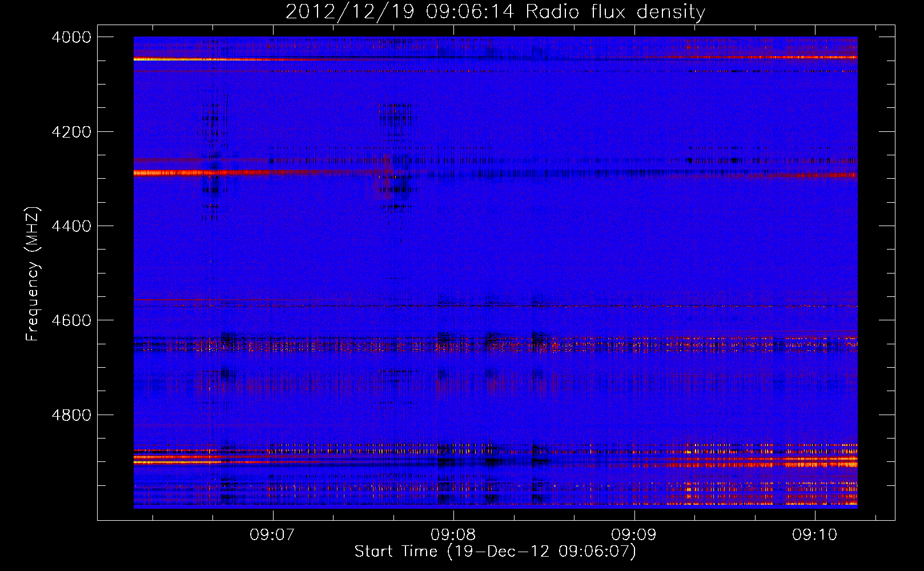Click the 09:09 time axis label
This screenshot has height=571, width=924.
tap(634, 535)
